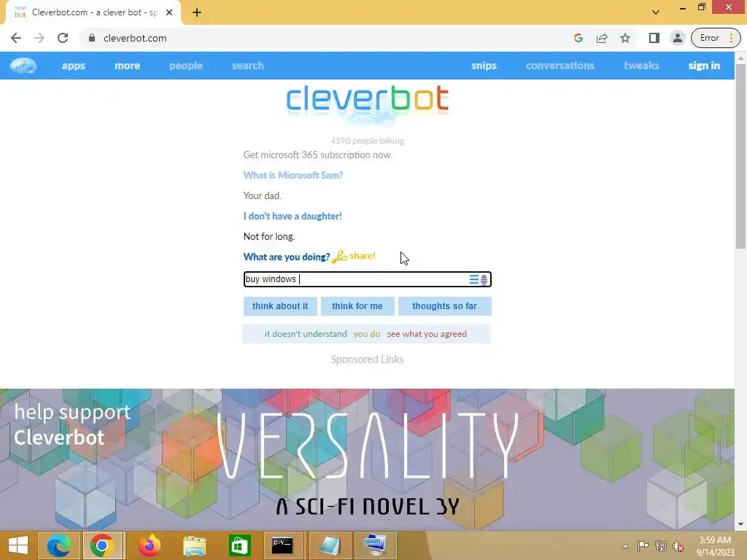Click the sign in link
Viewport: 747px width, 560px height.
(x=704, y=66)
